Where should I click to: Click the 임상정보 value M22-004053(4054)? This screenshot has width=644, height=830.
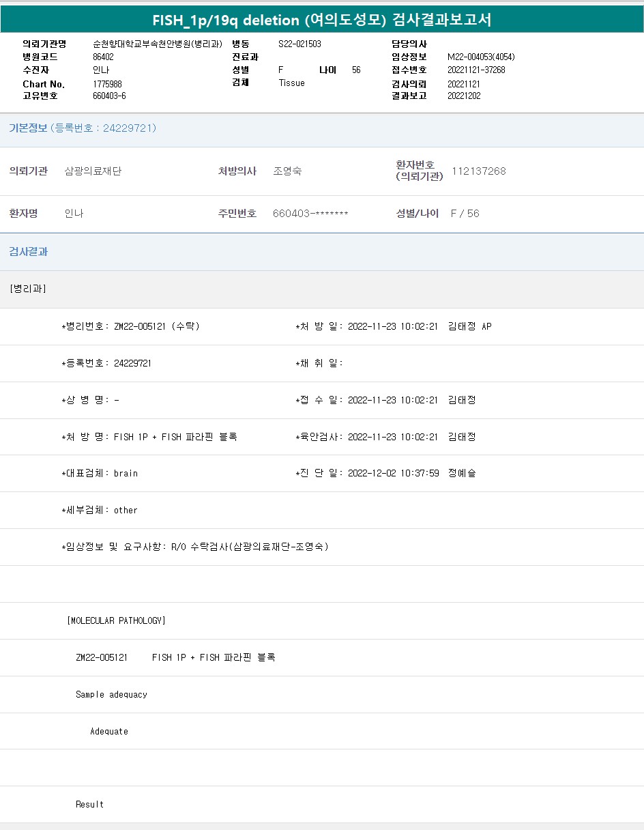481,57
